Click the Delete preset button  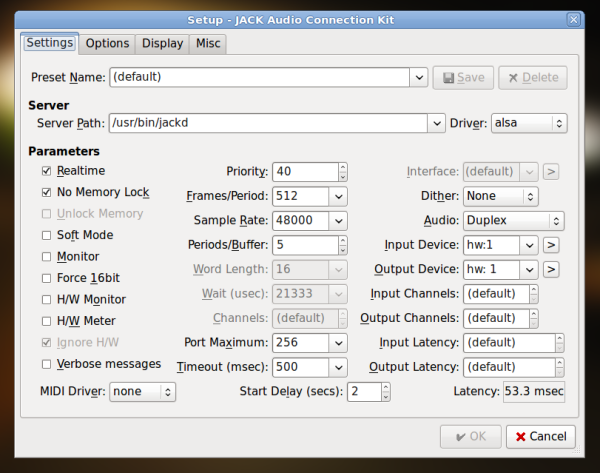(533, 78)
